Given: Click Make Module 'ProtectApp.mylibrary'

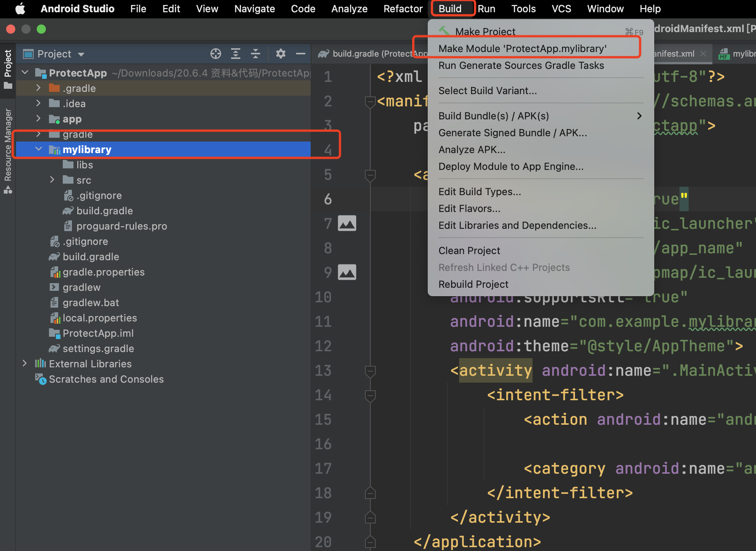Looking at the screenshot, I should click(540, 49).
